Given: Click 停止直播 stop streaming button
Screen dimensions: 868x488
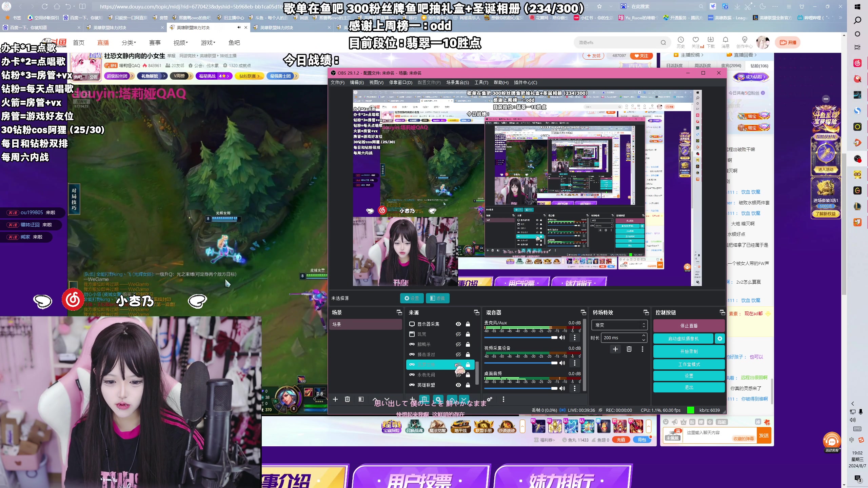Looking at the screenshot, I should pos(689,326).
